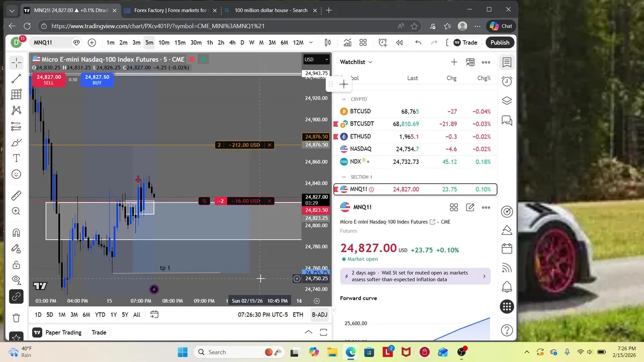
Task: Click the Publish button
Action: tap(500, 43)
